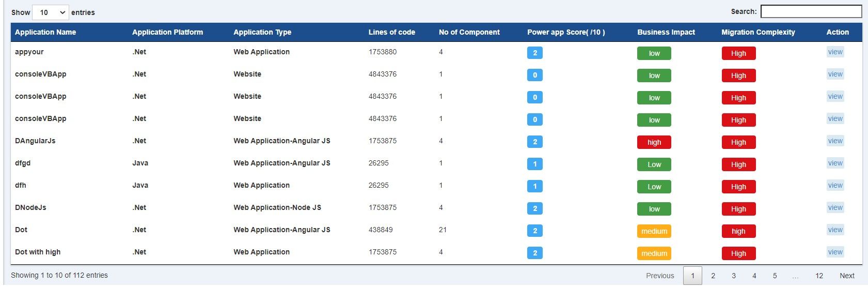Sort by Migration Complexity column header
Screen dimensions: 868x287
tap(758, 32)
